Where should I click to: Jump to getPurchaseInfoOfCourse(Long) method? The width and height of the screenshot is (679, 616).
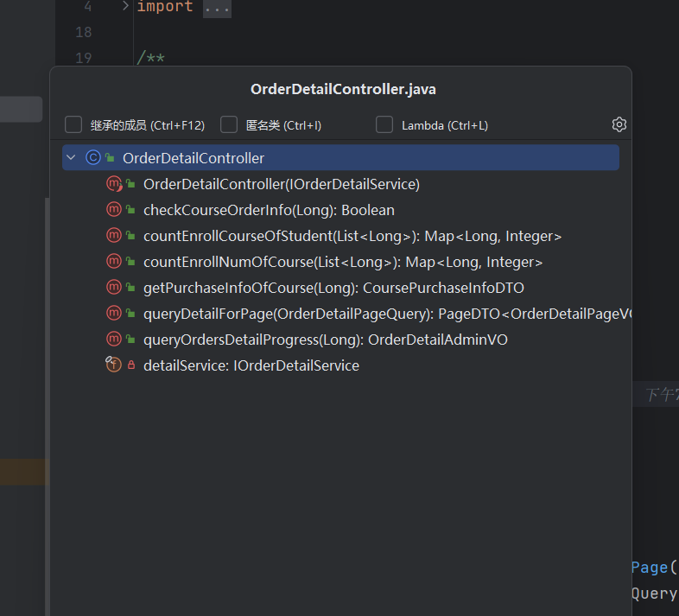(333, 288)
